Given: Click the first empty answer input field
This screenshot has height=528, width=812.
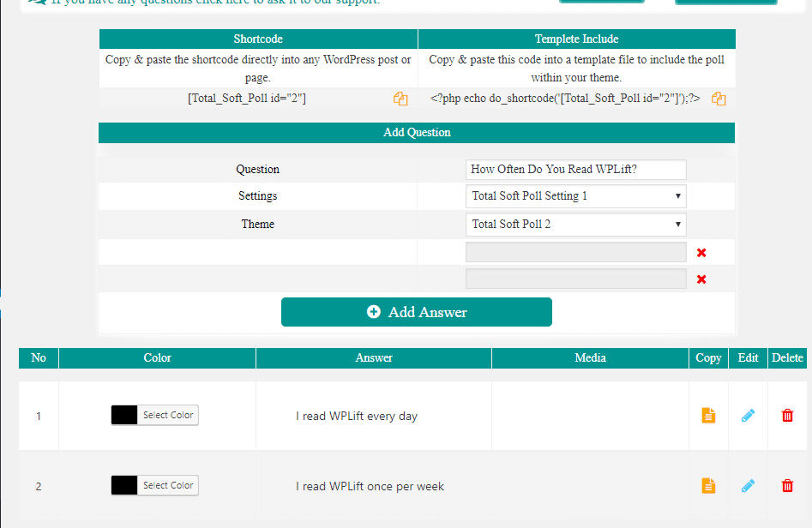Looking at the screenshot, I should pos(576,252).
